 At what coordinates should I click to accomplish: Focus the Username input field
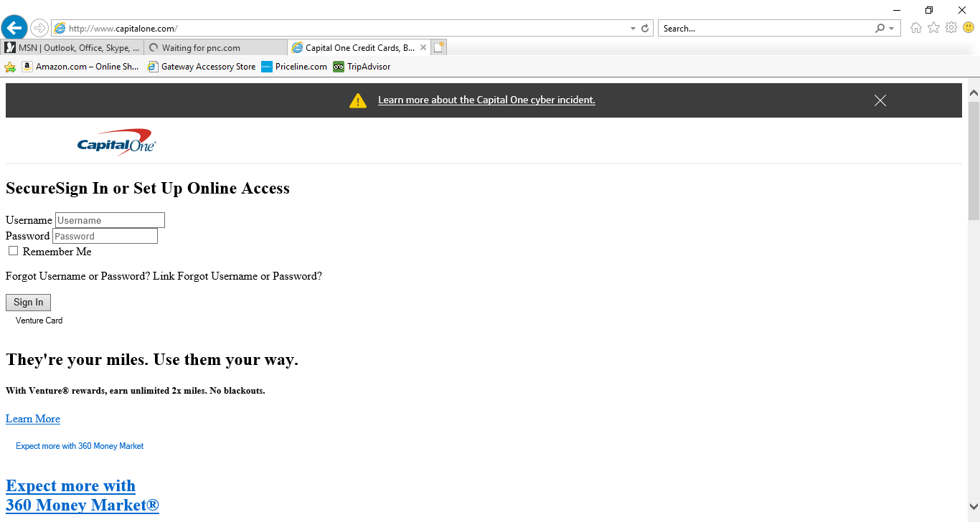point(110,220)
